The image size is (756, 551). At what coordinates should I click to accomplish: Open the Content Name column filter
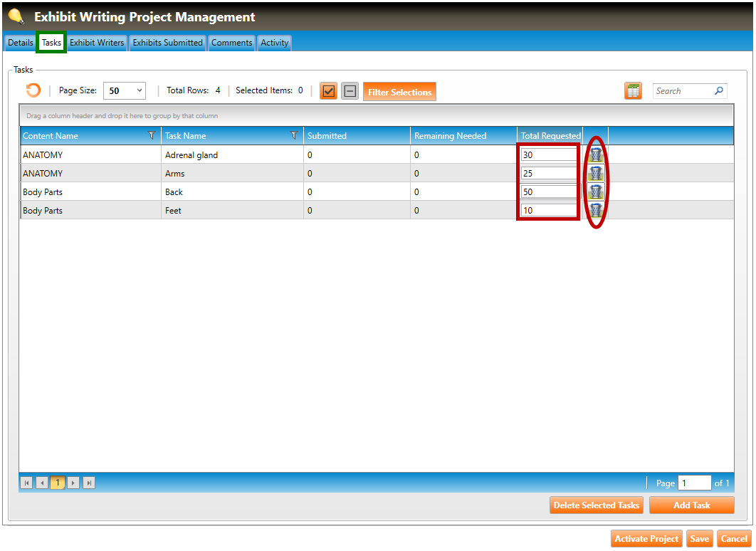pyautogui.click(x=151, y=135)
